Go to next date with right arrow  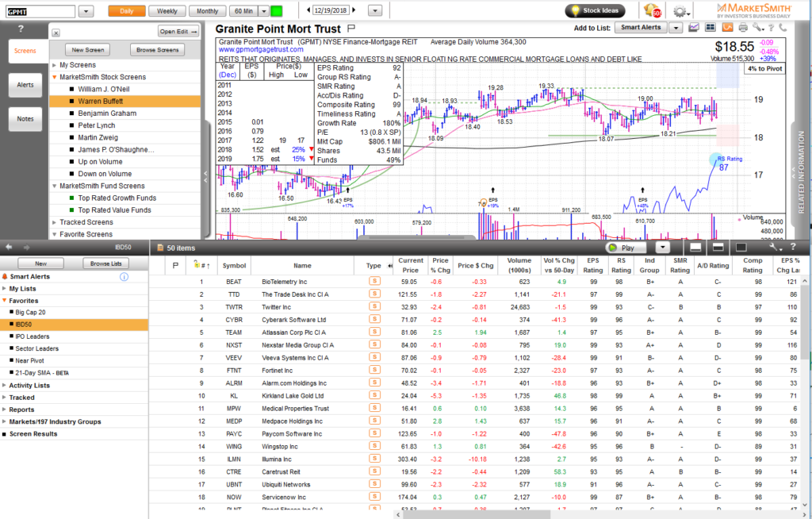(x=354, y=10)
